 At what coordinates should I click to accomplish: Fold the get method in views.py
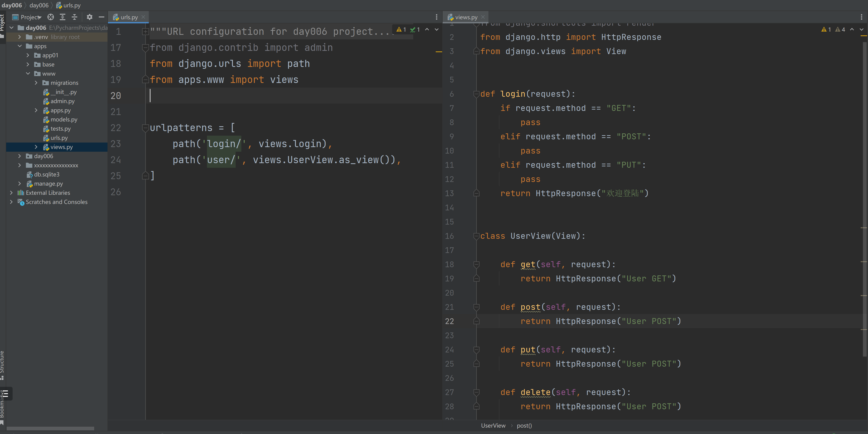coord(477,264)
